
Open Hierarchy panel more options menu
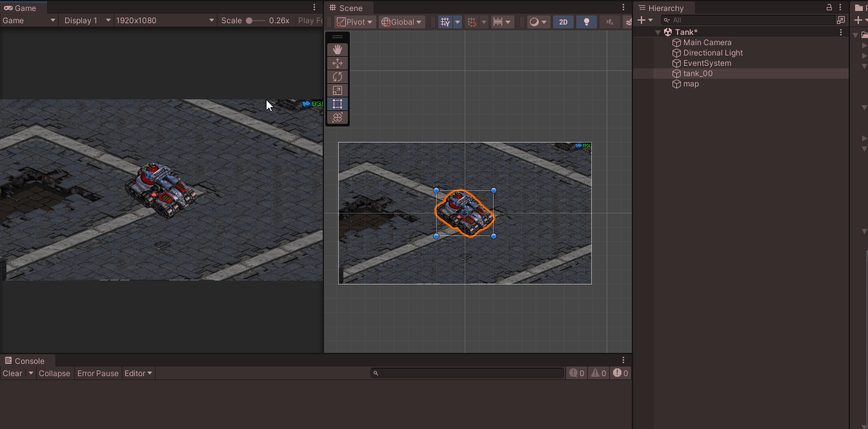click(840, 8)
